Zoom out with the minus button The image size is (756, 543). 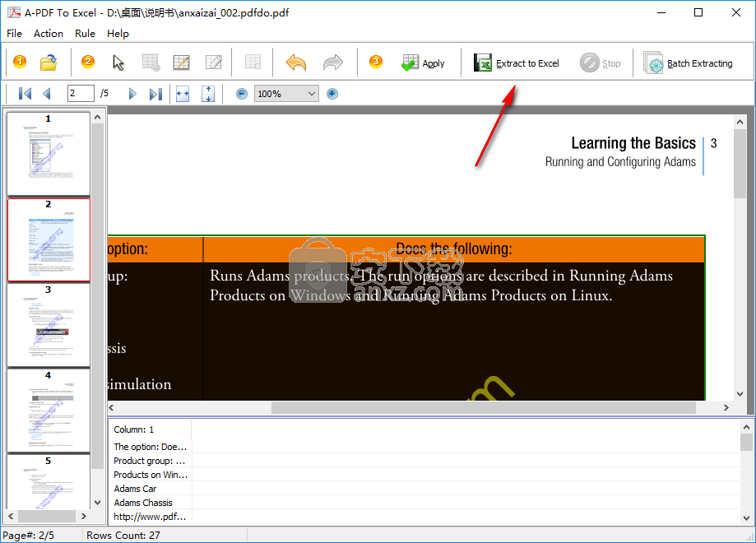pos(242,94)
